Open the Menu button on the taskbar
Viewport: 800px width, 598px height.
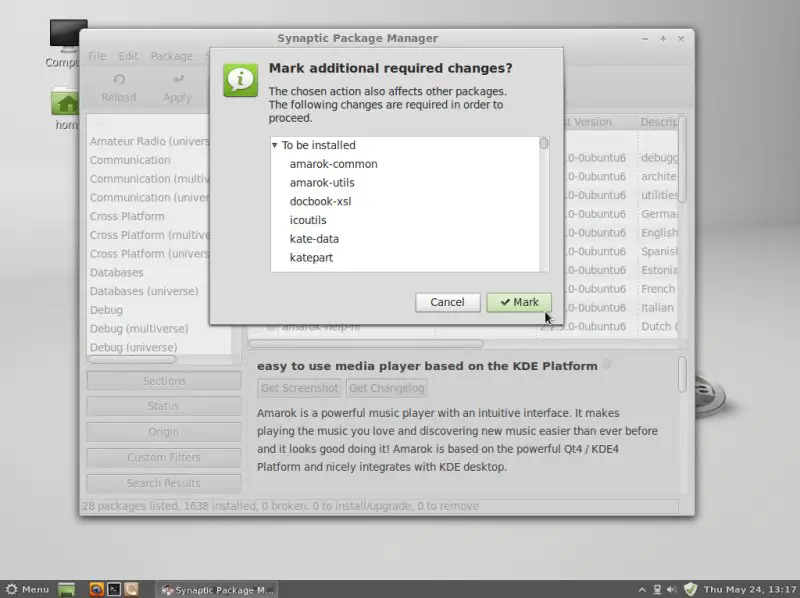28,589
